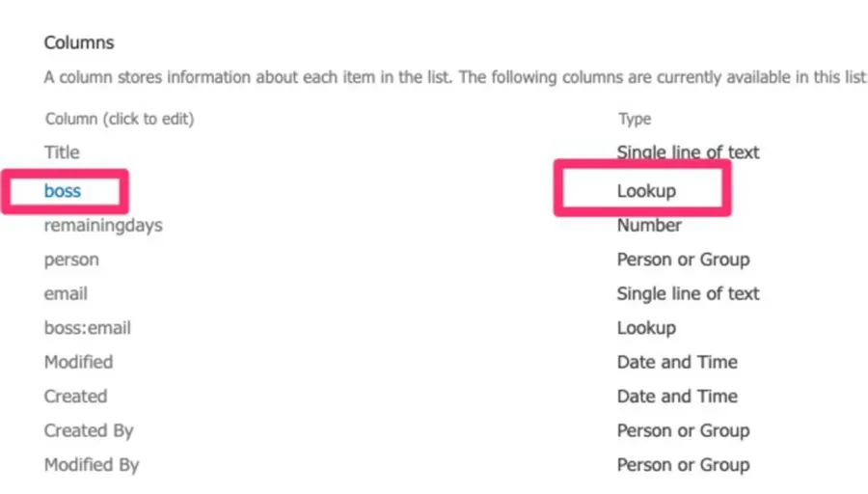The image size is (868, 494).
Task: Click the "Column (click to edit)" header
Action: tap(120, 119)
